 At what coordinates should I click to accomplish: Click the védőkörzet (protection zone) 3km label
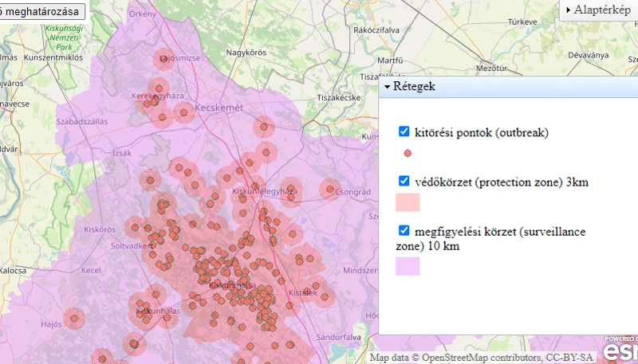tap(502, 182)
